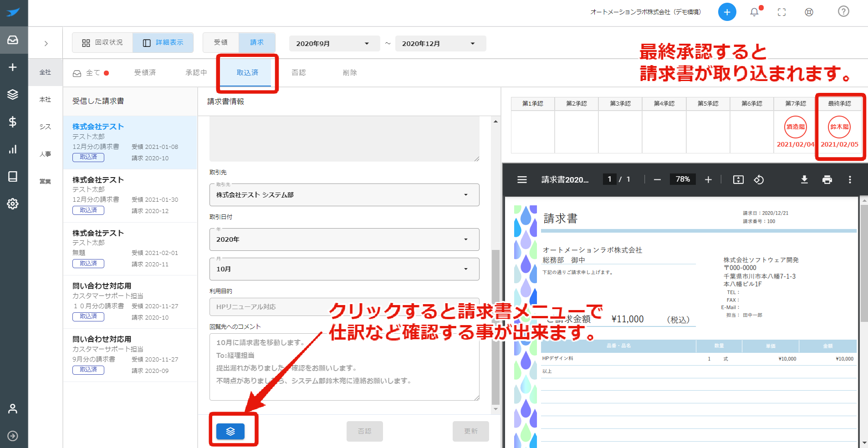868x448 pixels.
Task: Click the logout arrow icon in sidebar
Action: pyautogui.click(x=13, y=436)
